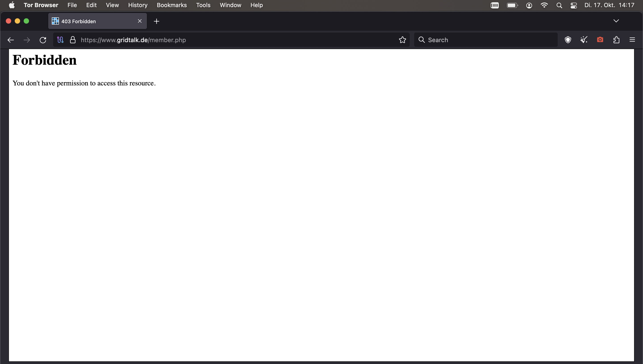Reload the current page
Image resolution: width=643 pixels, height=364 pixels.
tap(43, 40)
